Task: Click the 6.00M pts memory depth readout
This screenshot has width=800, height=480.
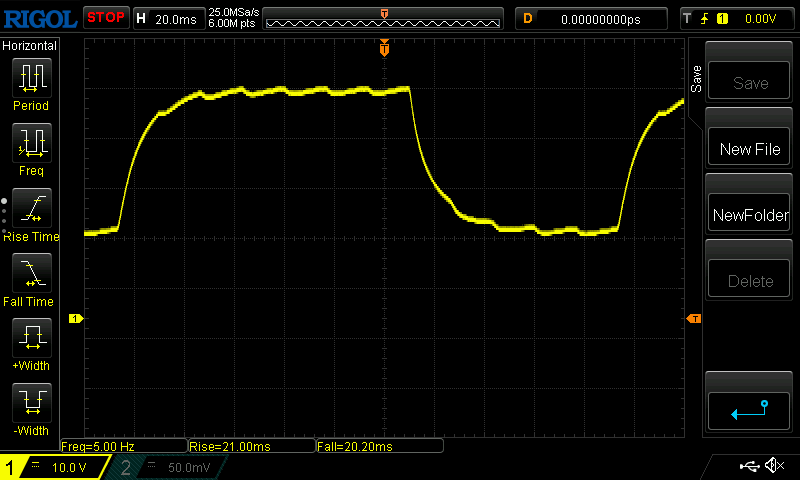Action: [x=232, y=23]
